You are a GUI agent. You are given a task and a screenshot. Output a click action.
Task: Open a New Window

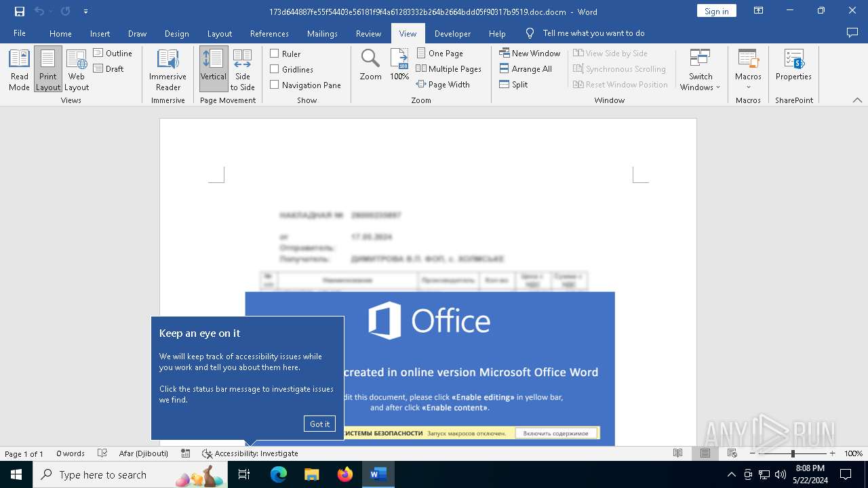click(530, 53)
